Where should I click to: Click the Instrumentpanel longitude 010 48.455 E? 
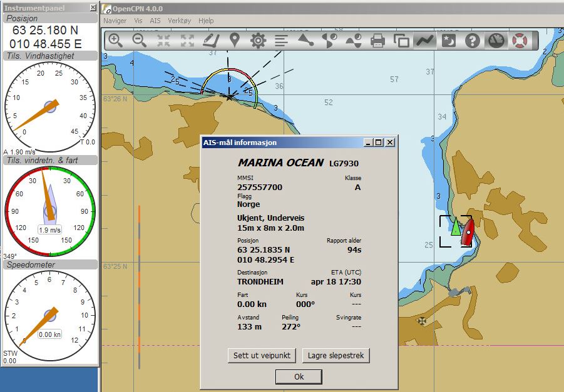pos(45,44)
